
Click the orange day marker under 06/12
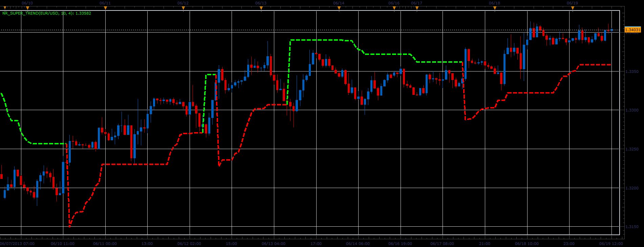click(x=183, y=8)
